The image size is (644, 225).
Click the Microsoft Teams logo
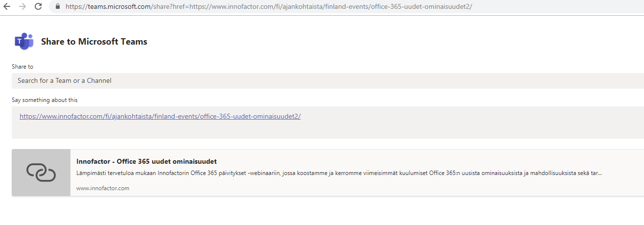pyautogui.click(x=23, y=42)
